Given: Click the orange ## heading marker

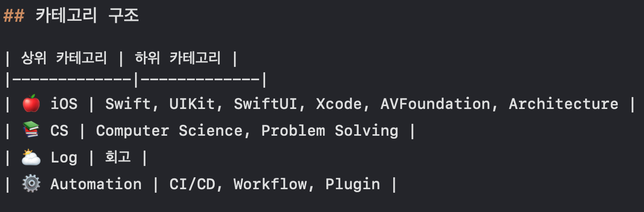Looking at the screenshot, I should (13, 16).
